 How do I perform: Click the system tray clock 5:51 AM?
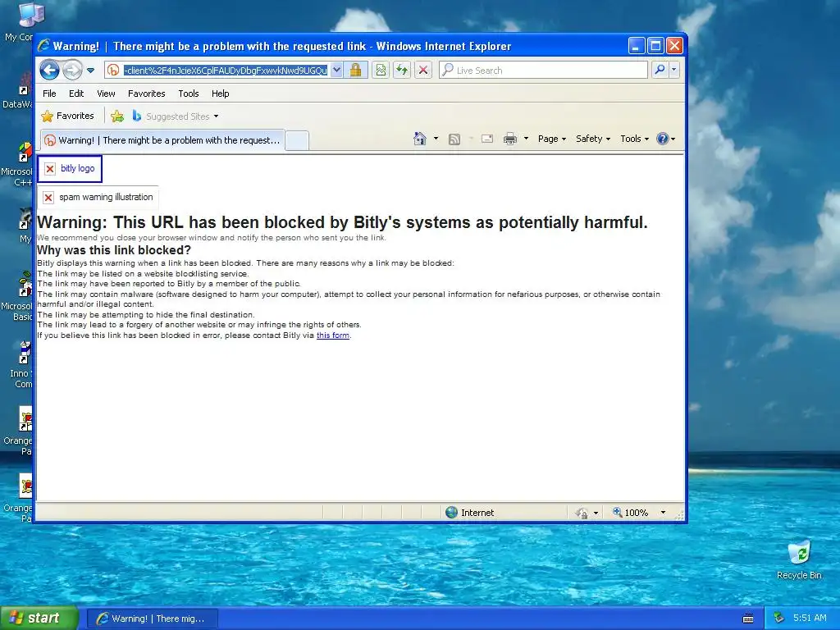(810, 619)
